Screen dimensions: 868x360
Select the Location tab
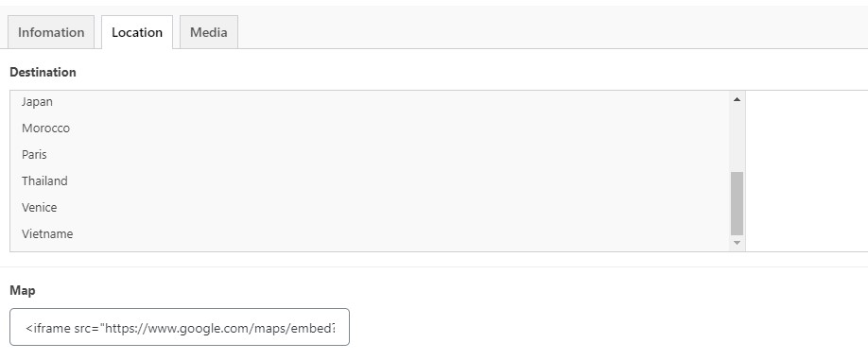[x=137, y=32]
